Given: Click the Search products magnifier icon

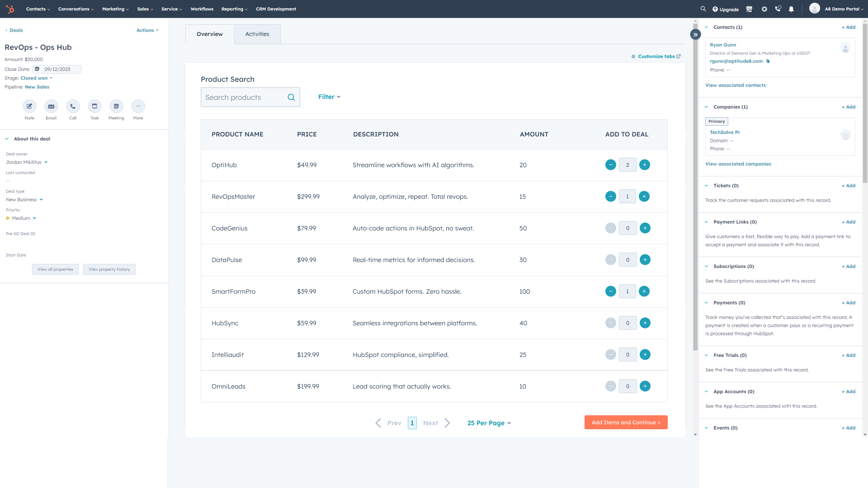Looking at the screenshot, I should point(292,97).
